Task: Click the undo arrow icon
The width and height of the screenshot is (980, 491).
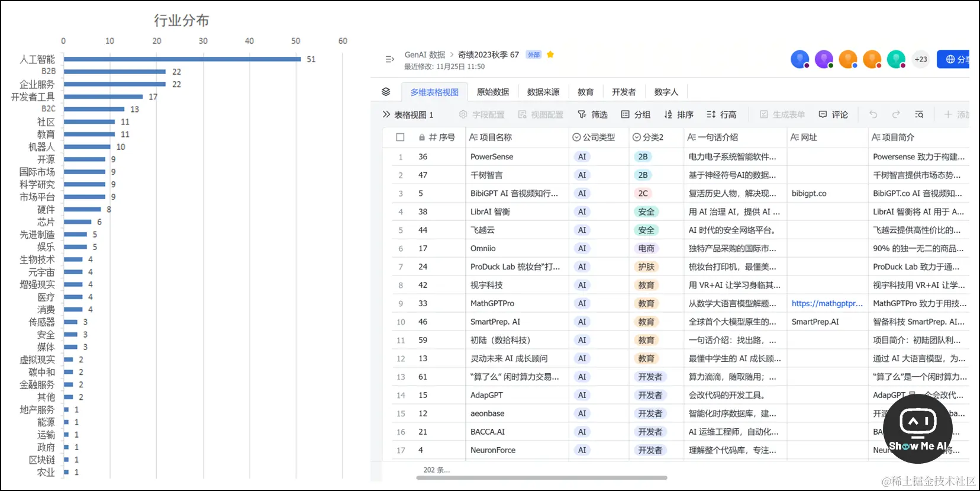Action: pos(873,114)
